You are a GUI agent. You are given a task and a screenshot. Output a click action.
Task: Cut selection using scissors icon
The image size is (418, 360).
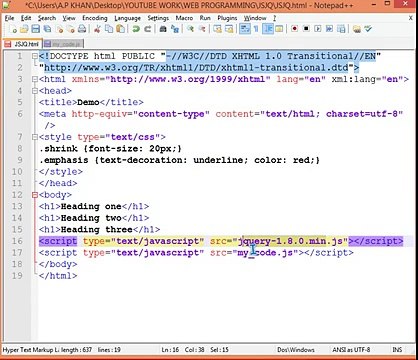click(x=97, y=29)
